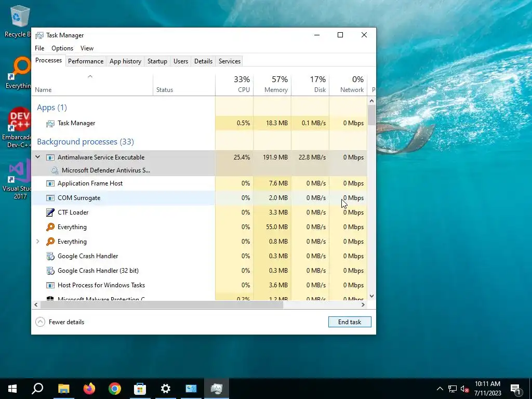Click the Task Manager app row icon

point(50,124)
